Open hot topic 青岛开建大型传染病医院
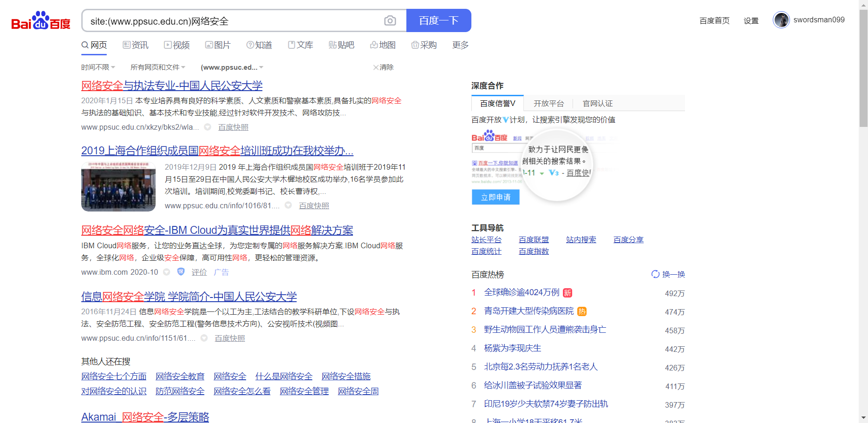Screen dimensions: 868x423 529,311
